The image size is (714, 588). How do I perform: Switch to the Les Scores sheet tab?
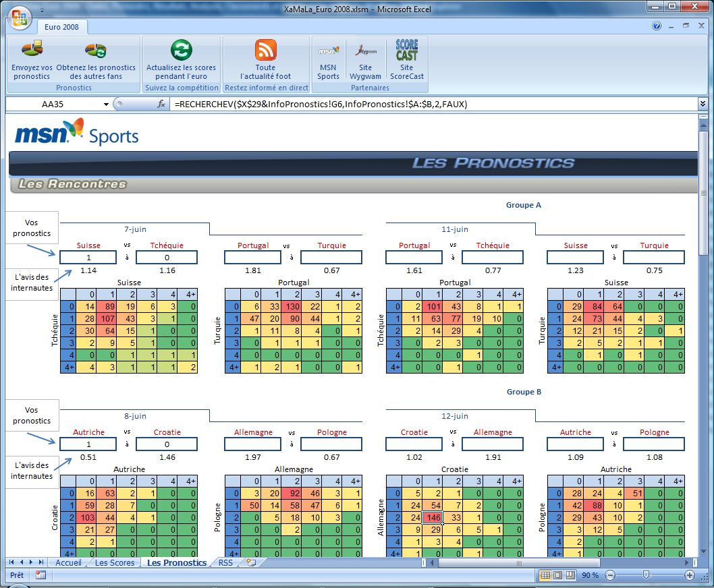115,562
